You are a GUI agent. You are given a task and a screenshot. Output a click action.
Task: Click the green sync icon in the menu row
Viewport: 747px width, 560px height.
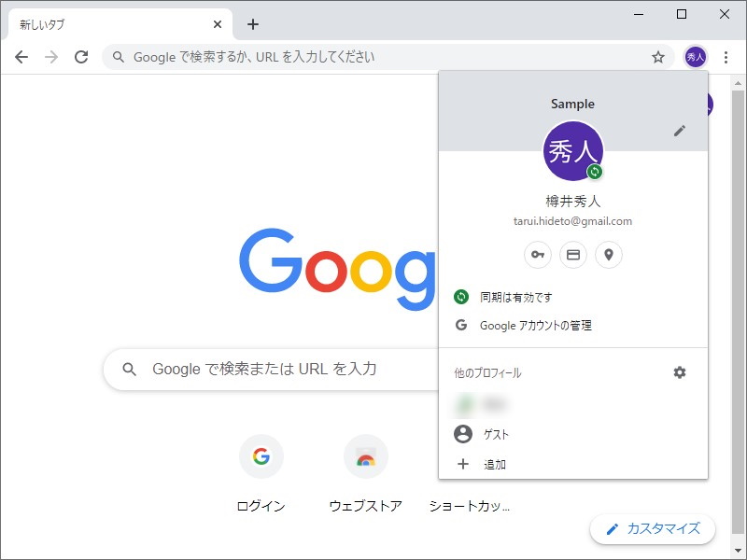(x=460, y=297)
